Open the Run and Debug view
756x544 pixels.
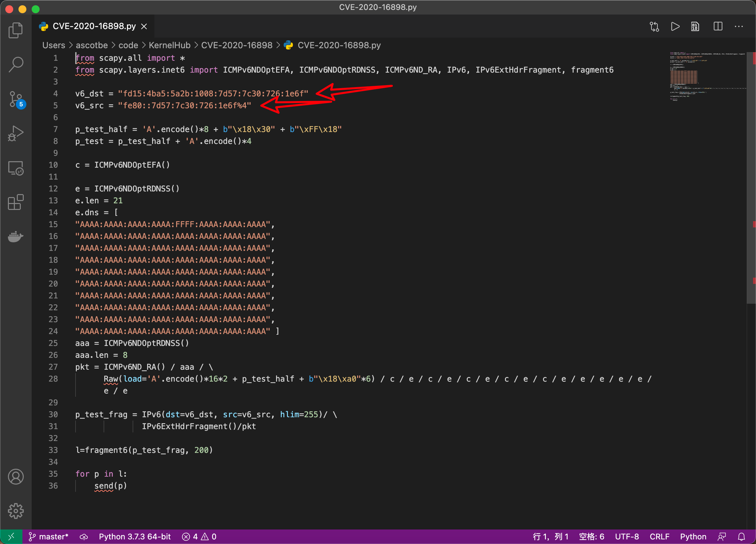point(16,133)
